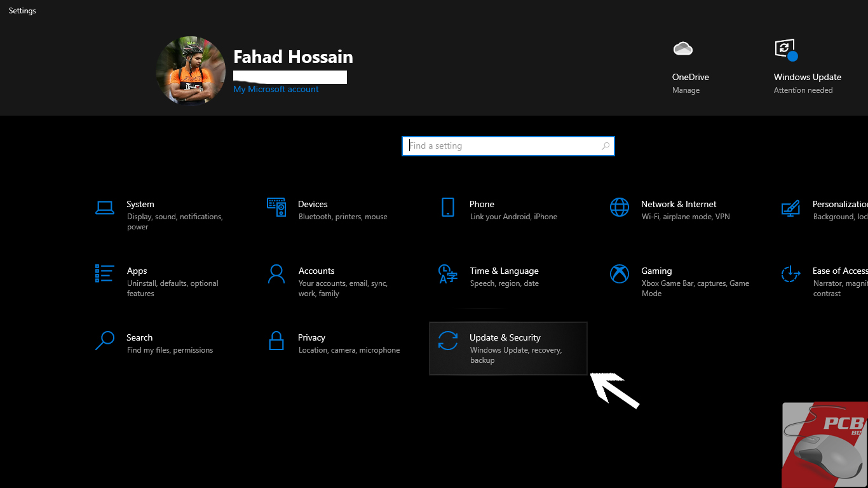Select the Phone settings icon

[x=448, y=207]
